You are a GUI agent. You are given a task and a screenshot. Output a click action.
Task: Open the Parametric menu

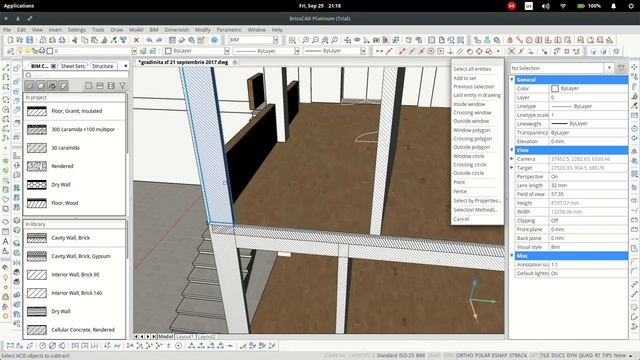pos(229,30)
